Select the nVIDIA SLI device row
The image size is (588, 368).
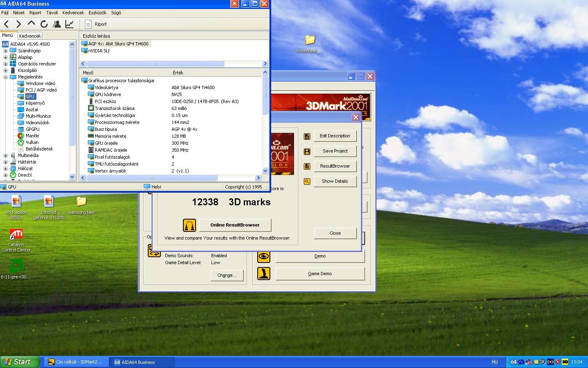click(x=99, y=51)
